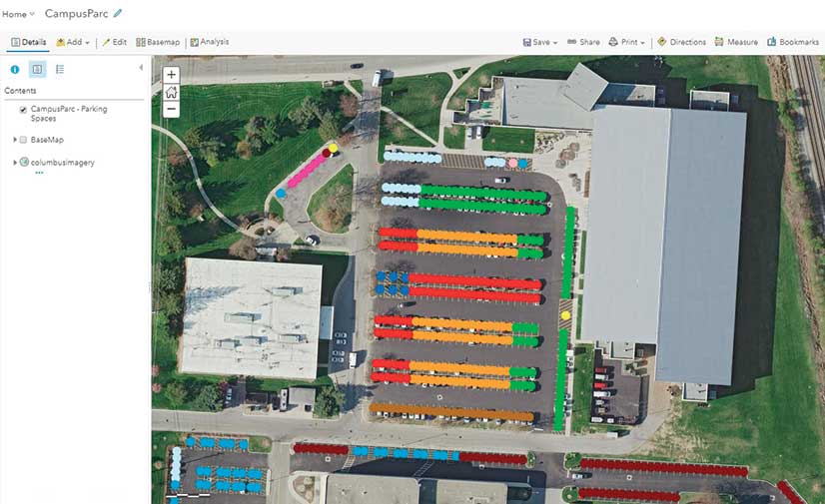Open the Basemap gallery
Viewport: 825px width, 504px height.
tap(158, 42)
